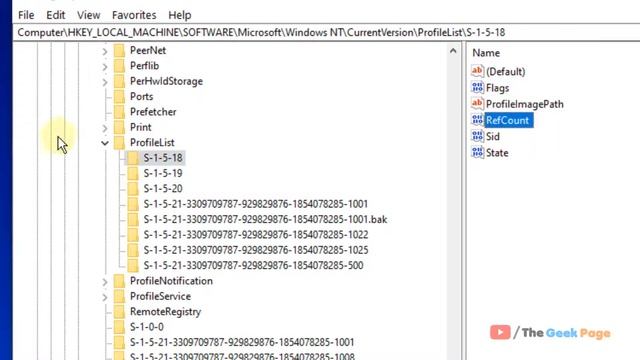Click the Sid binary value icon
This screenshot has height=360, width=640.
(477, 136)
